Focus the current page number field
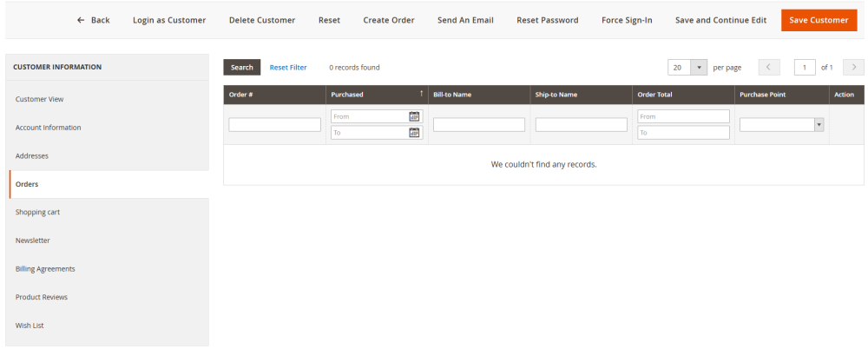The image size is (868, 349). click(x=805, y=68)
